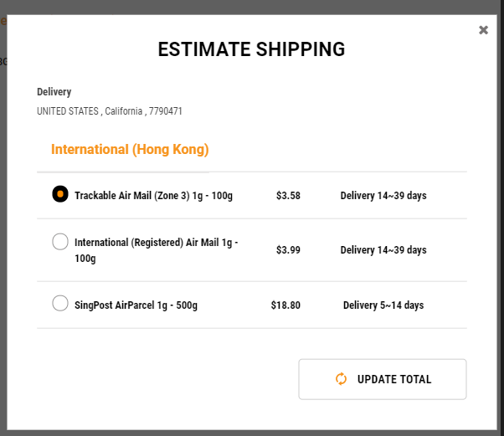Screen dimensions: 504x436
Task: Open the International (Hong Kong) tab
Action: click(130, 150)
